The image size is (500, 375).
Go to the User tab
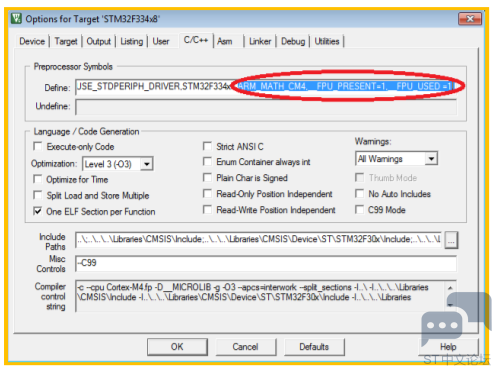pos(161,41)
